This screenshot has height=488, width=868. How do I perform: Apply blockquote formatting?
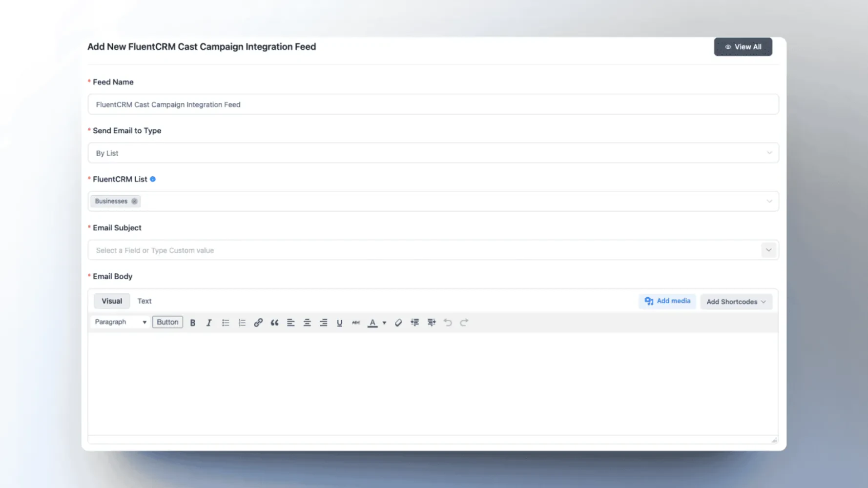[x=274, y=323]
